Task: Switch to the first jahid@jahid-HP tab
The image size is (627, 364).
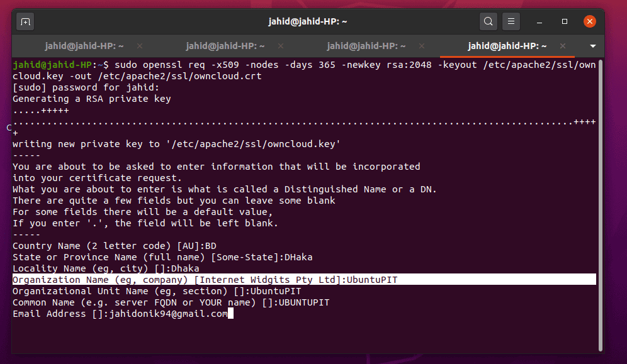Action: click(x=84, y=46)
